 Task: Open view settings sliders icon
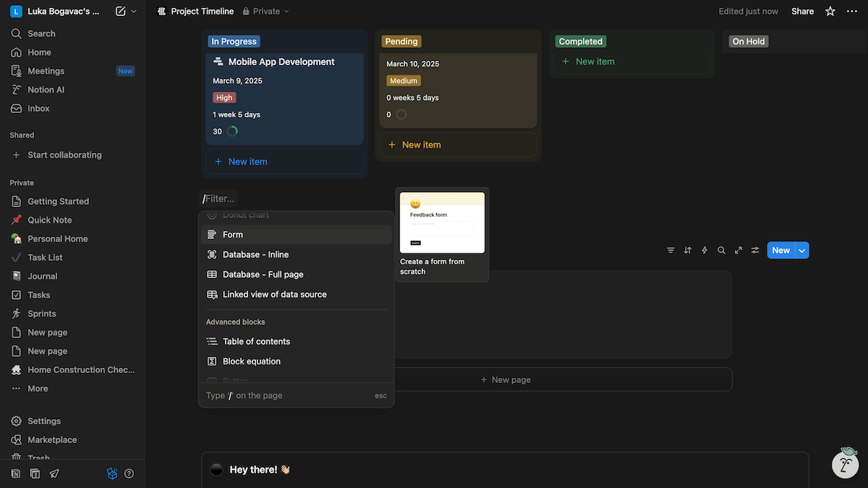point(755,251)
